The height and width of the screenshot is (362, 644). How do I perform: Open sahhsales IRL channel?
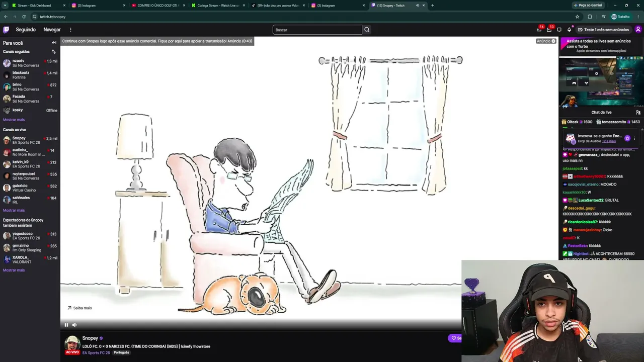tap(30, 200)
